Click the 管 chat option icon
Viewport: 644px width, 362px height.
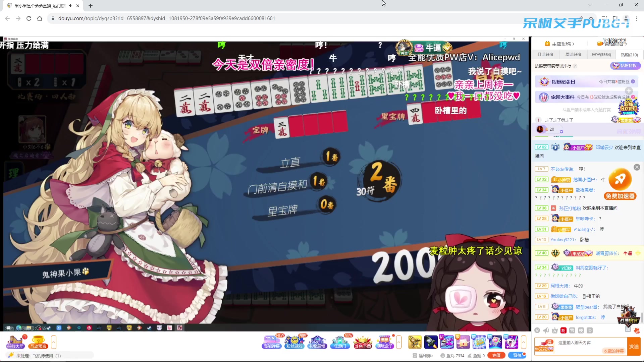pos(572,330)
